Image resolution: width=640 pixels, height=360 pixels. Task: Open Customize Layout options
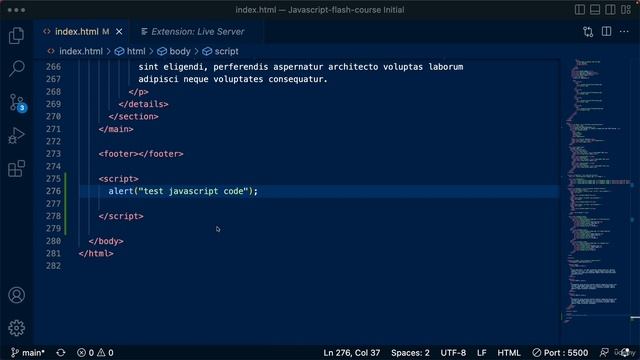[626, 10]
